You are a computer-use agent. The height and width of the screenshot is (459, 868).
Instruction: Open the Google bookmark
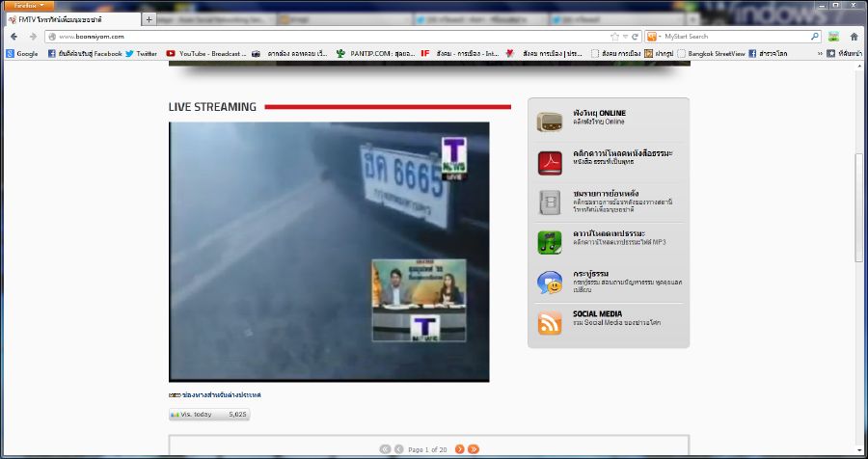pos(22,54)
